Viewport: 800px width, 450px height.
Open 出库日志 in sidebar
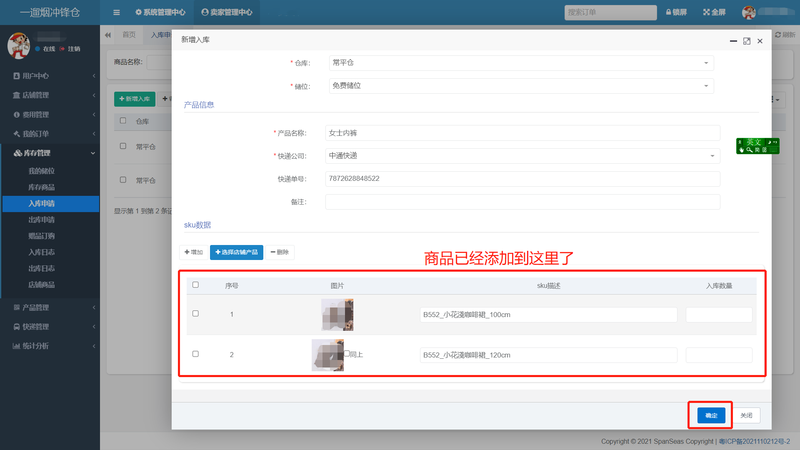41,268
